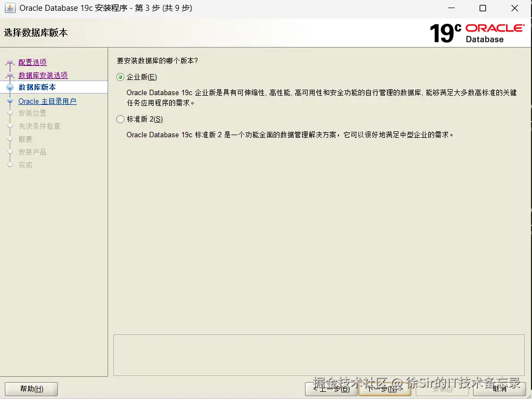Maximize the installer window
Viewport: 532px width, 401px height.
482,8
